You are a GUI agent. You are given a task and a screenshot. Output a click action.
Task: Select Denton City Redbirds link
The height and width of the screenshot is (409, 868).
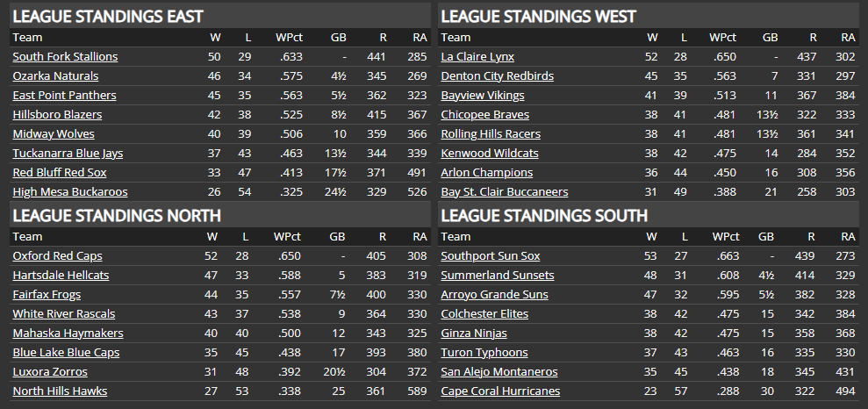coord(497,76)
